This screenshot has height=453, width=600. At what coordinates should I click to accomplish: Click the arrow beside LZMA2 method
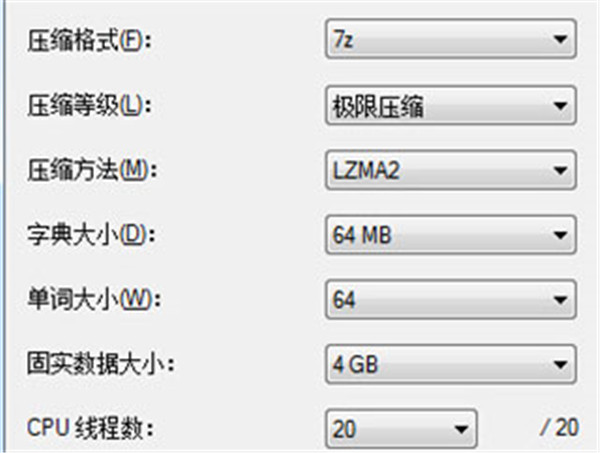coord(561,170)
